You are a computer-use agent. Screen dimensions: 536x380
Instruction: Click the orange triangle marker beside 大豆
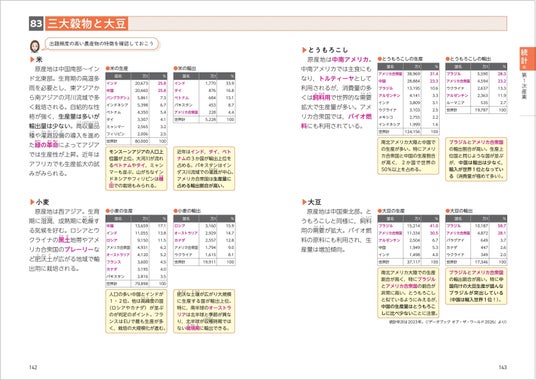pos(304,202)
